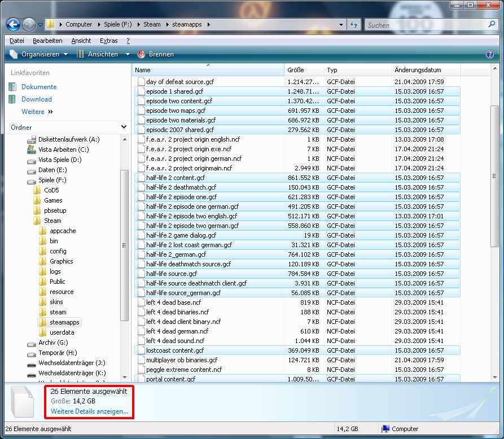Select Diskettenlaufwerk (A:) drive icon
The height and width of the screenshot is (439, 504).
click(32, 140)
